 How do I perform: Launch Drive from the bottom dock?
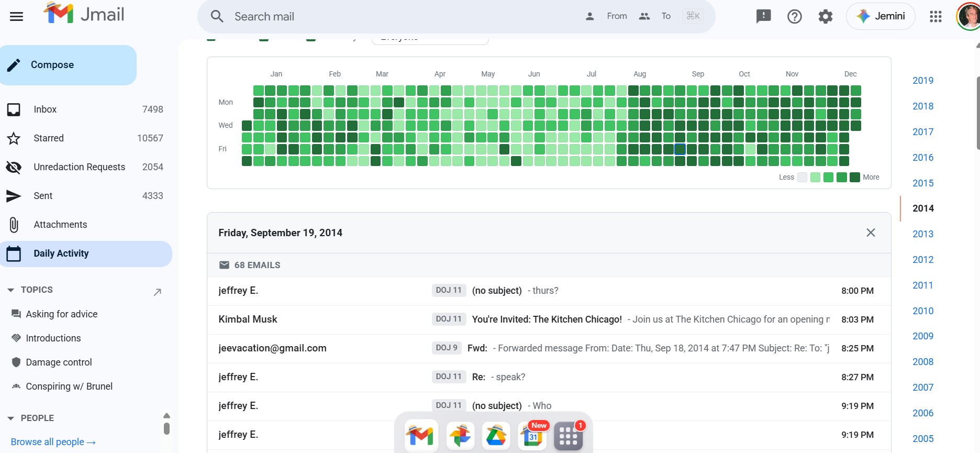[x=496, y=435]
